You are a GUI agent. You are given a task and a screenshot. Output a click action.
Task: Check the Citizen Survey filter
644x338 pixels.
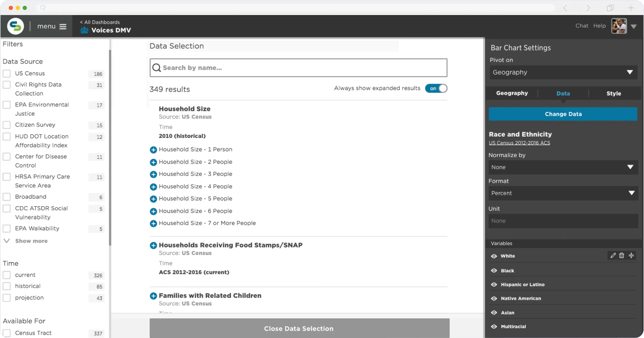[x=7, y=125]
